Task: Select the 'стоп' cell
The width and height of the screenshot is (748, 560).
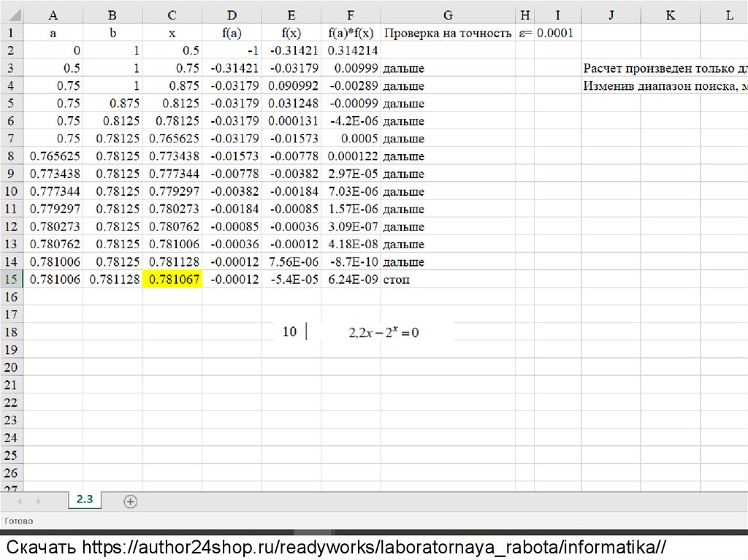Action: 448,279
